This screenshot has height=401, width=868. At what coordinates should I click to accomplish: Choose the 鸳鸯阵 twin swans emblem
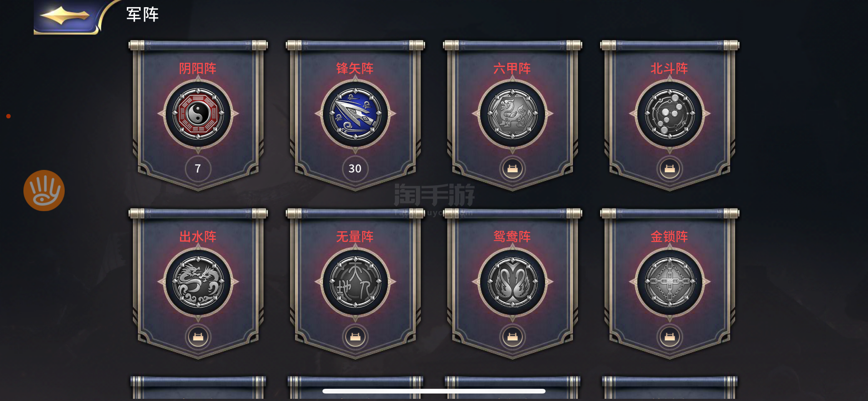tap(512, 281)
